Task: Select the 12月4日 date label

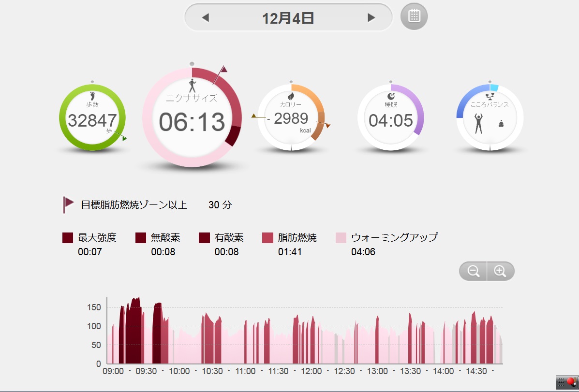Action: point(288,18)
